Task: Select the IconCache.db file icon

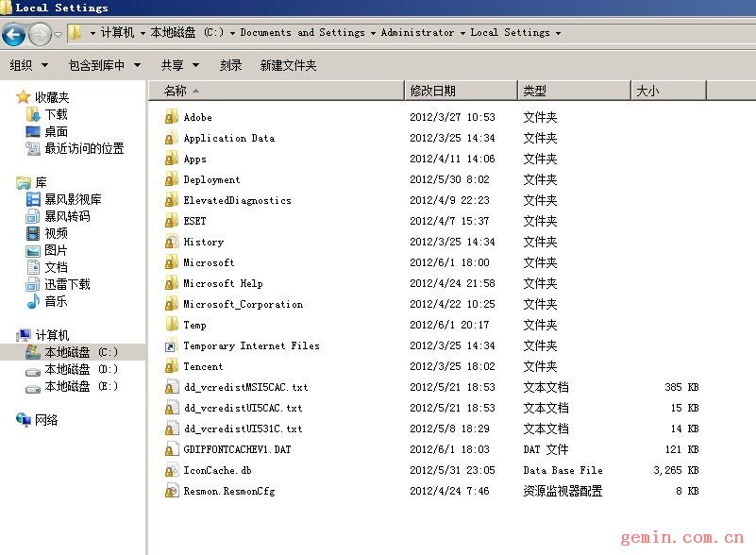Action: tap(171, 470)
